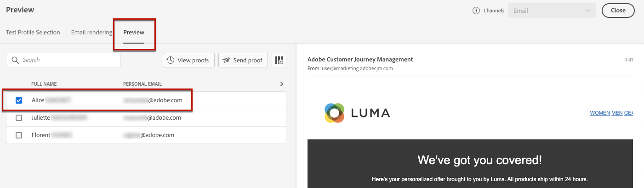644x188 pixels.
Task: Check the Juliette profile checkbox
Action: [x=19, y=118]
